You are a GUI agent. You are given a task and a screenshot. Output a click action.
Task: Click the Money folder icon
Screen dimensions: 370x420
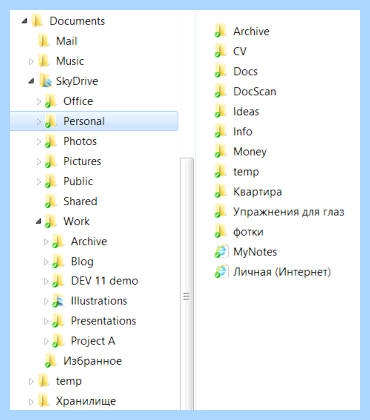[221, 151]
